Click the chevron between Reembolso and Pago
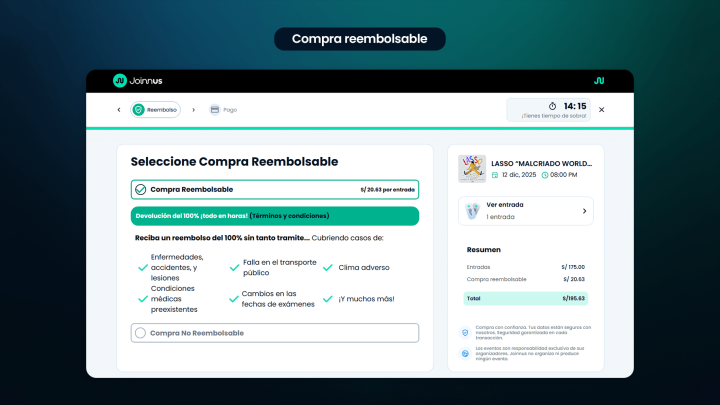The height and width of the screenshot is (405, 720). pyautogui.click(x=194, y=110)
